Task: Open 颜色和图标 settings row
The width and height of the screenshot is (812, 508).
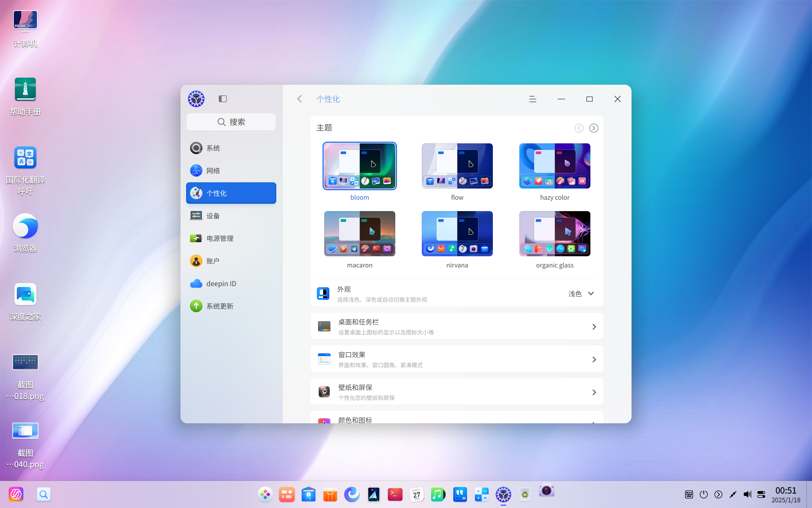Action: coord(457,418)
